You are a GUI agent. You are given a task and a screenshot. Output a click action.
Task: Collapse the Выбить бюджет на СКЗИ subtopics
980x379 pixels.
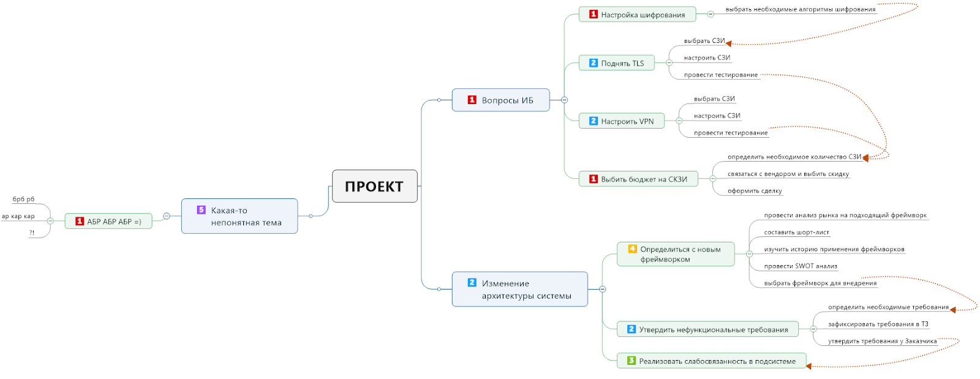click(712, 179)
